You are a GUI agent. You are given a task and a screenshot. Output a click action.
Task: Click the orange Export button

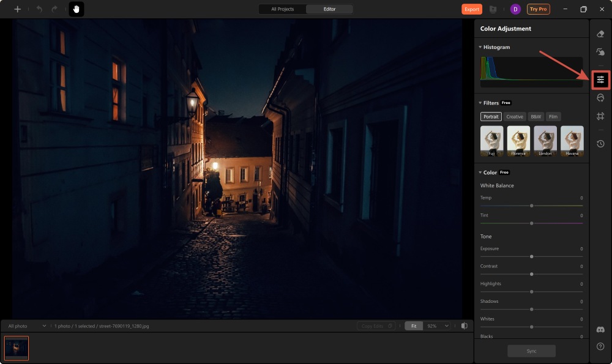(x=471, y=9)
